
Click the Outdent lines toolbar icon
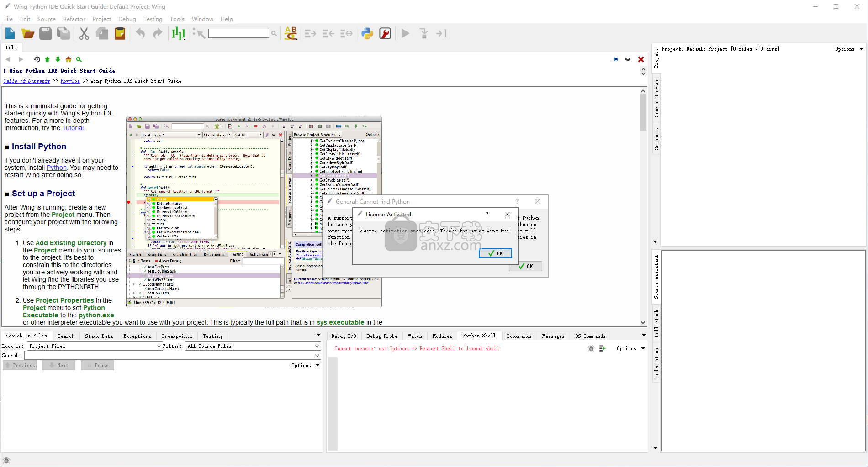328,33
